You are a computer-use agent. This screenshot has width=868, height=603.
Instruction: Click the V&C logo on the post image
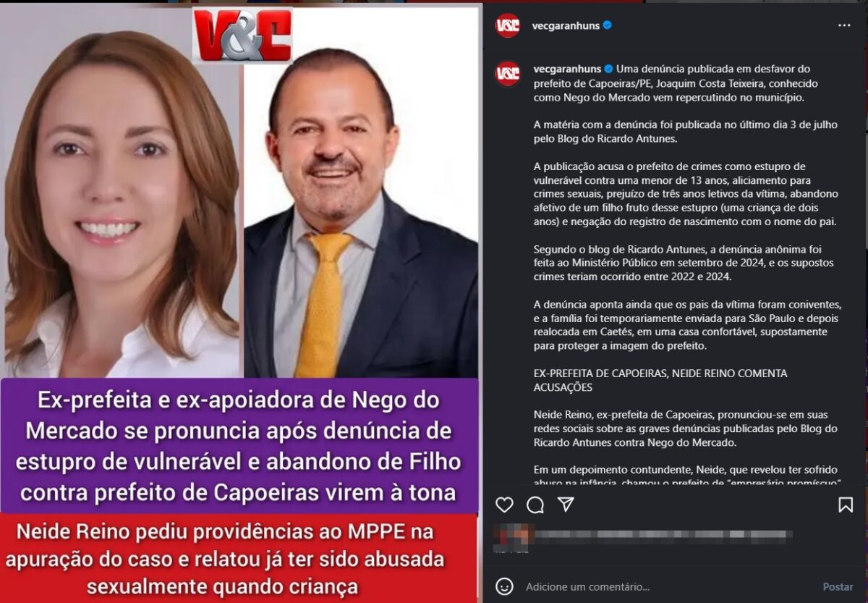click(x=242, y=35)
